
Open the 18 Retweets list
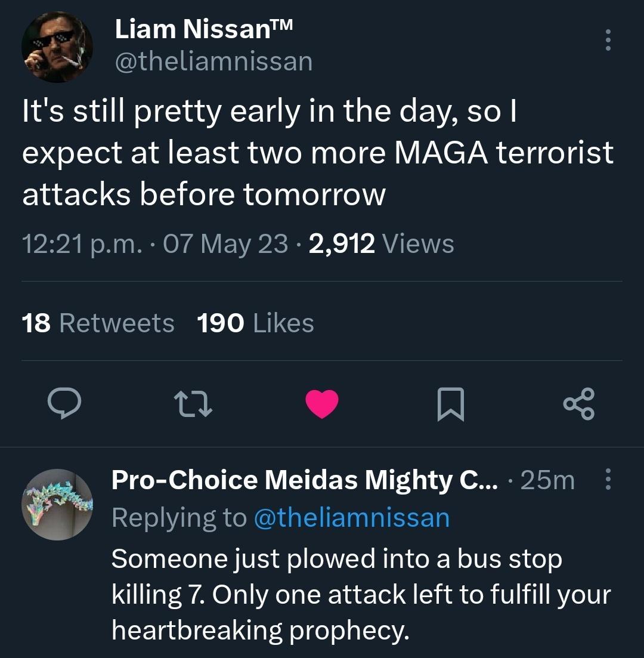98,324
